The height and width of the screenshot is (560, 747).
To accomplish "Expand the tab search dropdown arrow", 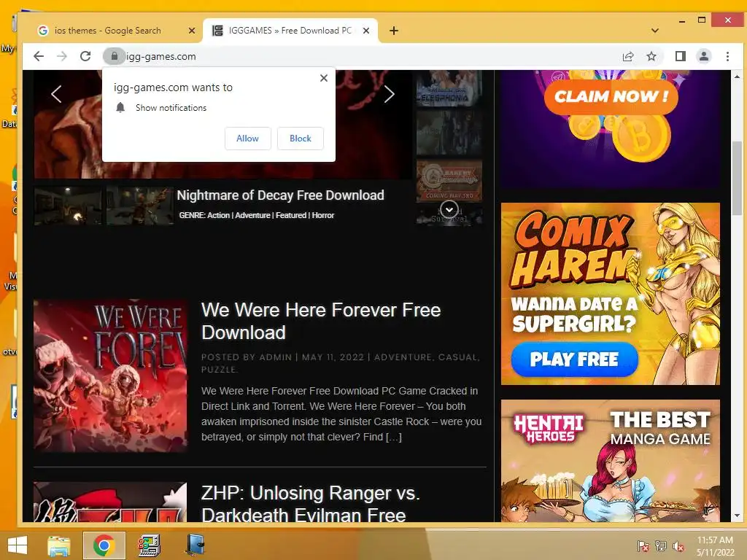I will [655, 31].
